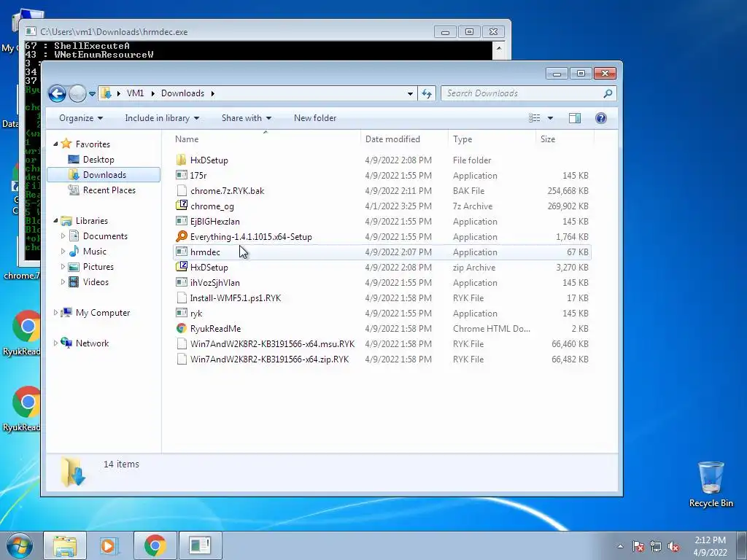Click the Change your view icon
Viewport: 747px width, 560px height.
(535, 118)
